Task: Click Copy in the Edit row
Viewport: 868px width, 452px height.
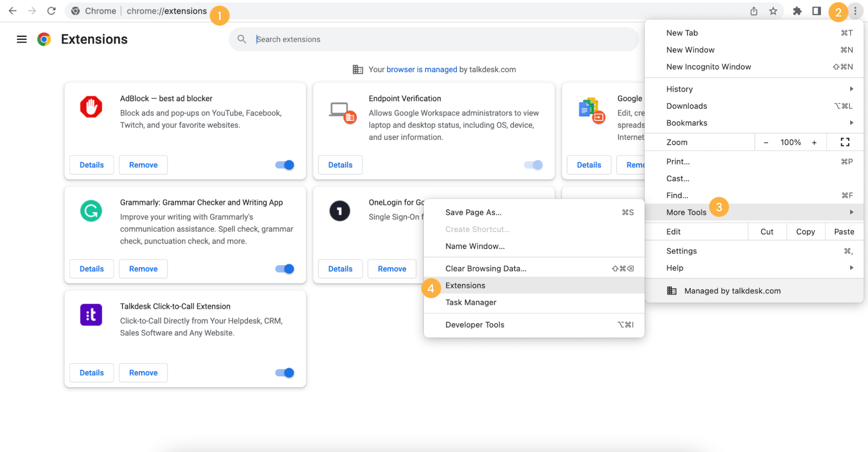Action: point(805,232)
